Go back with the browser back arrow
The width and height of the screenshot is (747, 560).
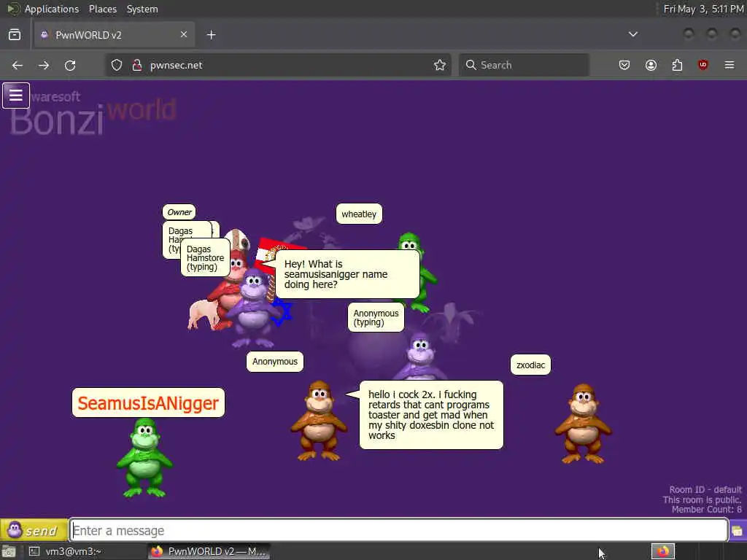(18, 65)
